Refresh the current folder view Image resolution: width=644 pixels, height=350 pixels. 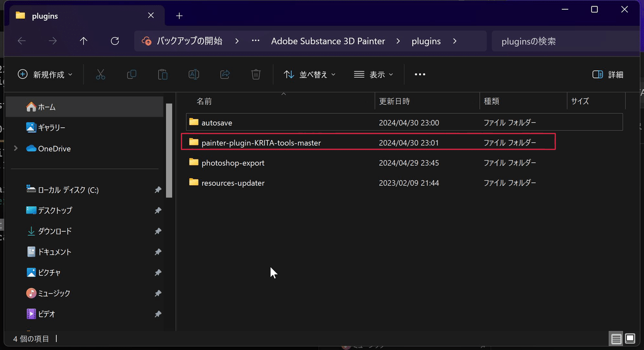coord(114,41)
